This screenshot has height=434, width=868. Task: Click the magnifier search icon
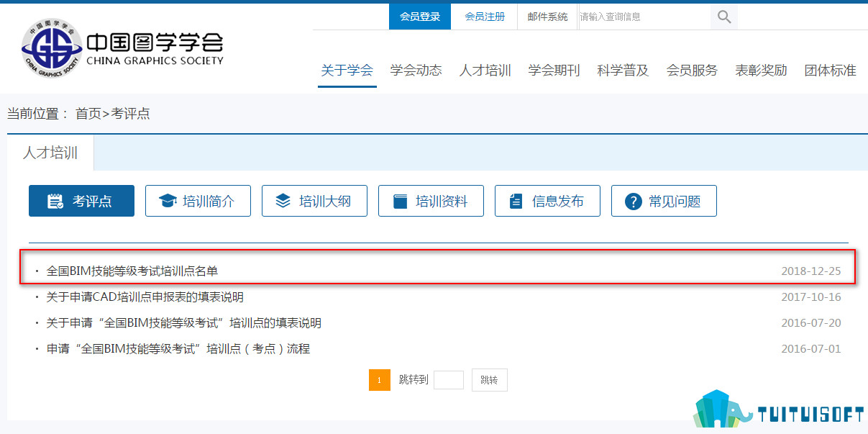pos(724,17)
